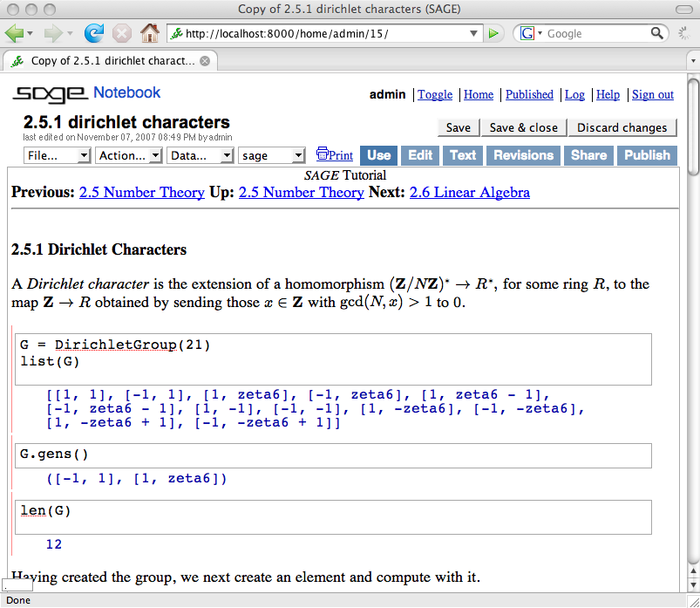Click the Save & close button

pyautogui.click(x=524, y=127)
